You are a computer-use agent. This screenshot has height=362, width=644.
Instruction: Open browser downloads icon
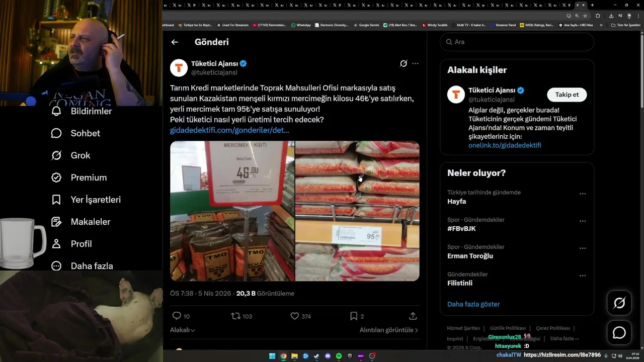pos(611,16)
